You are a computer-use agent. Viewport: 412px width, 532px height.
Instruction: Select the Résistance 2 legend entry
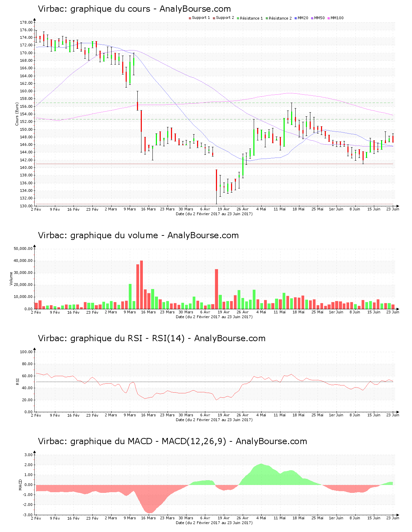(278, 18)
